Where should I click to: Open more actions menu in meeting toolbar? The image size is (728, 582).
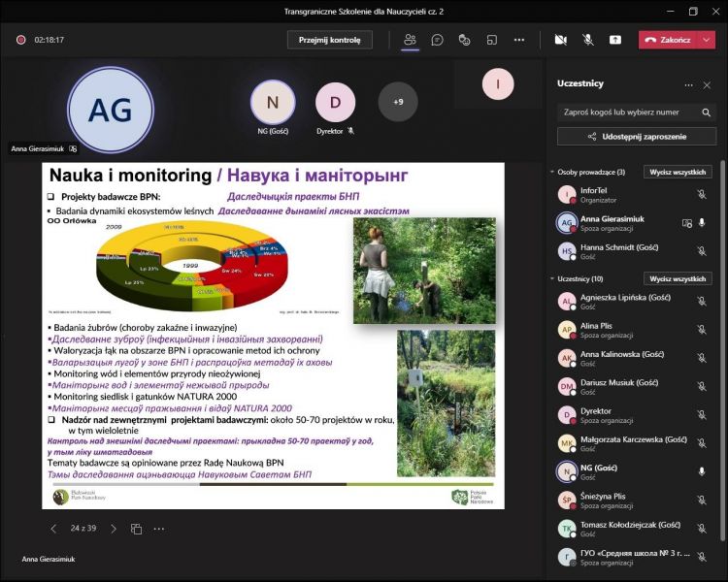click(519, 40)
